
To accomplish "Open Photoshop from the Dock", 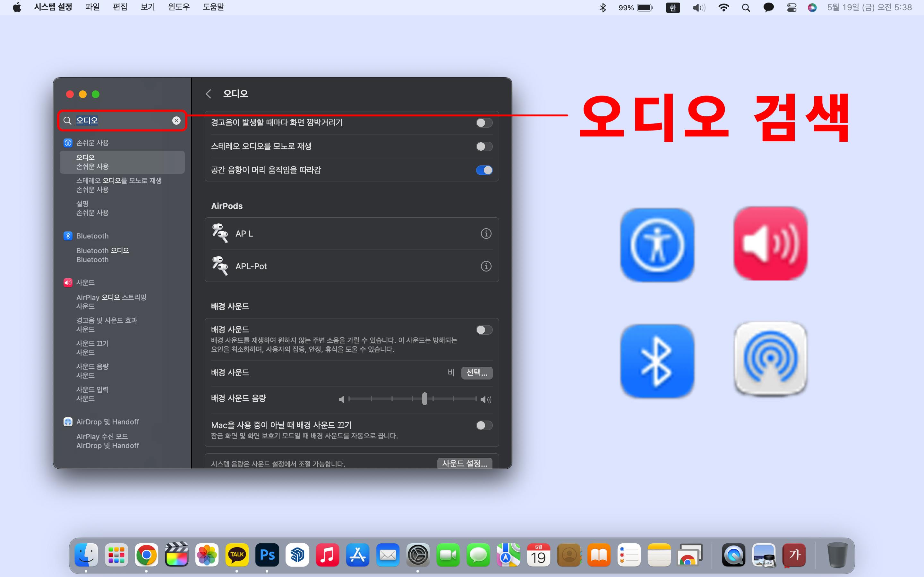I will [267, 555].
